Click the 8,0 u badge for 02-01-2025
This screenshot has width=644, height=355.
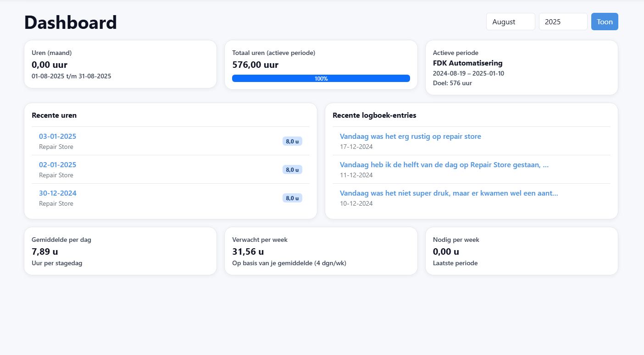tap(292, 169)
